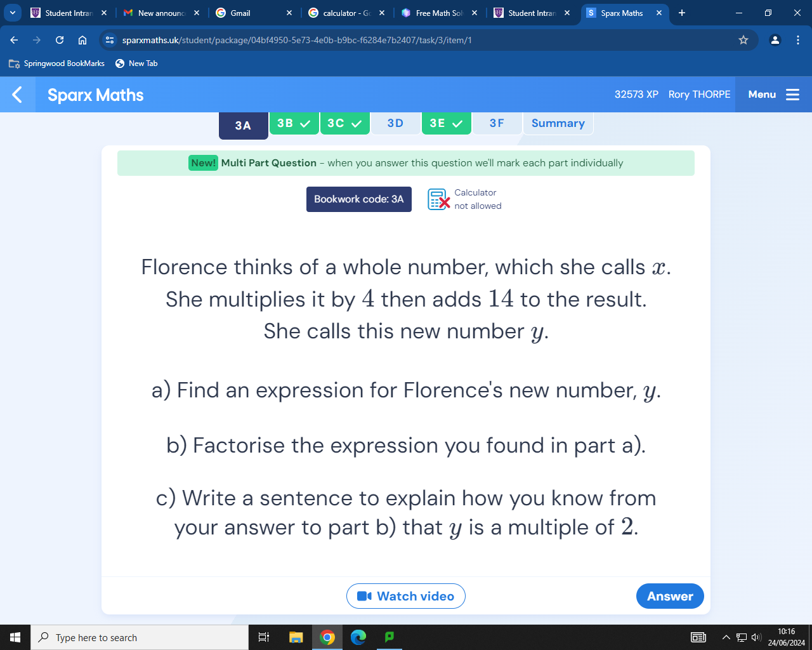Viewport: 812px width, 650px height.
Task: Open the Summary section
Action: tap(557, 123)
